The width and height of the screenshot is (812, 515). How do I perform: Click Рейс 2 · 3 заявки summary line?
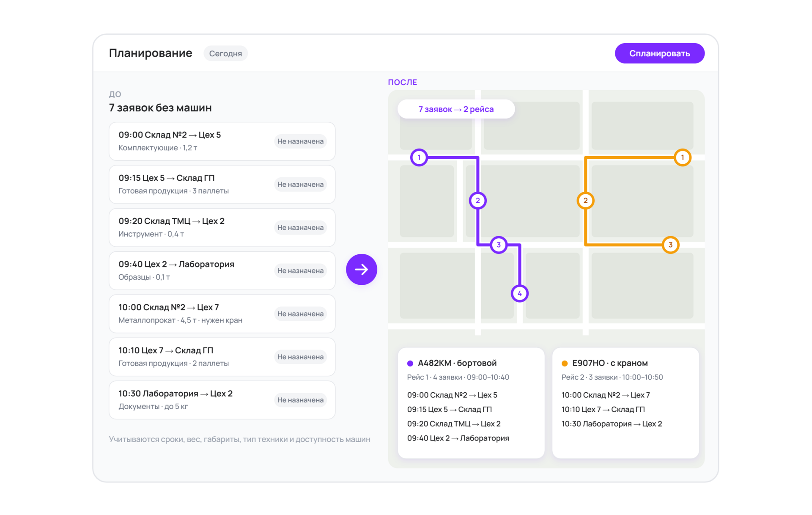[x=612, y=377]
